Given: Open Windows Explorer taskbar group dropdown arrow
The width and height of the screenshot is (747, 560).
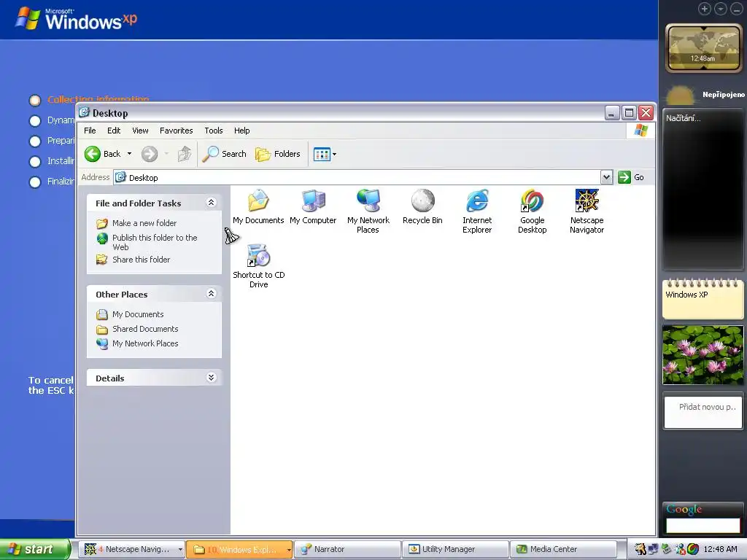Looking at the screenshot, I should click(x=289, y=550).
